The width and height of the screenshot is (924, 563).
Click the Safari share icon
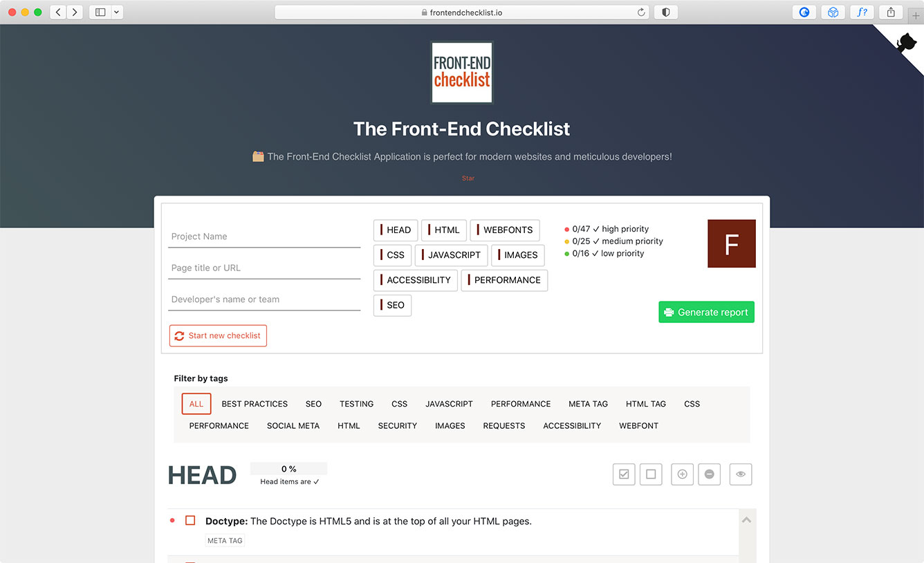pyautogui.click(x=891, y=12)
